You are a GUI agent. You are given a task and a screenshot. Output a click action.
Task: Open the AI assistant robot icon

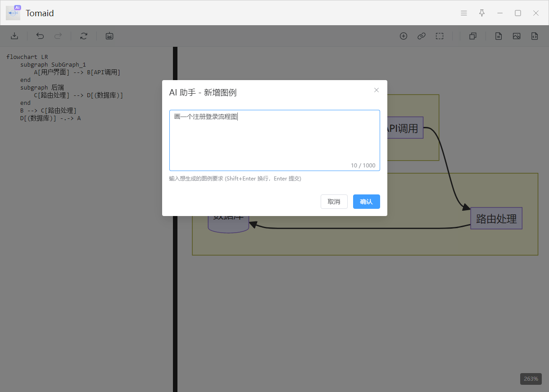pos(109,36)
